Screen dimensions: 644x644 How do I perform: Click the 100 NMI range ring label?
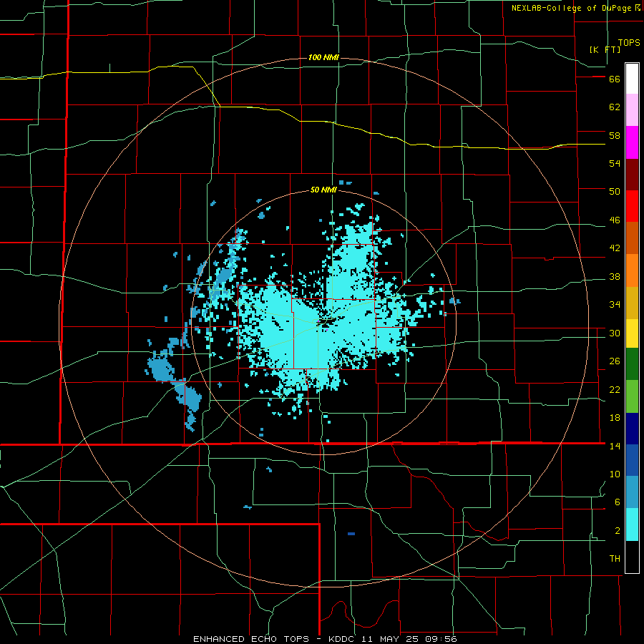click(x=323, y=57)
